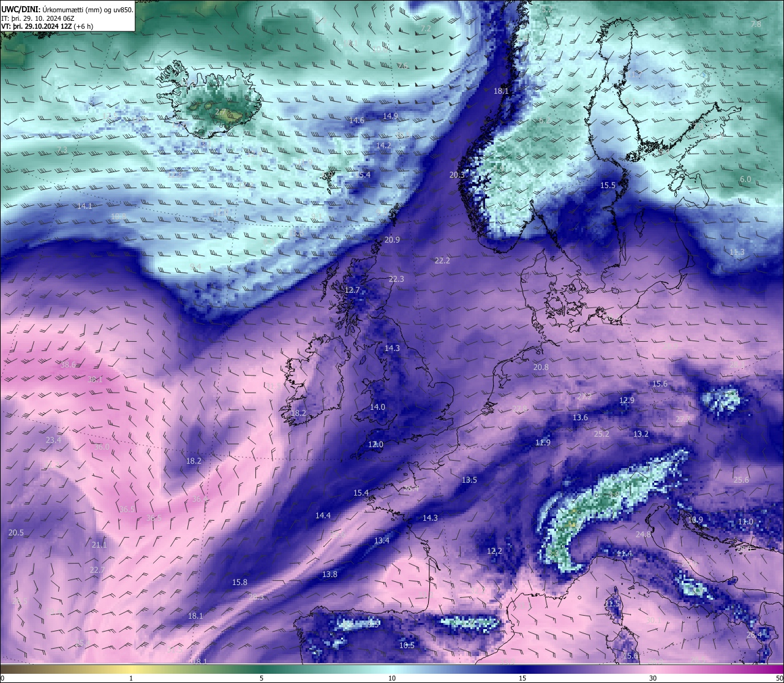Click the 14.6 value southeast of Iceland
The height and width of the screenshot is (683, 784).
pos(356,121)
